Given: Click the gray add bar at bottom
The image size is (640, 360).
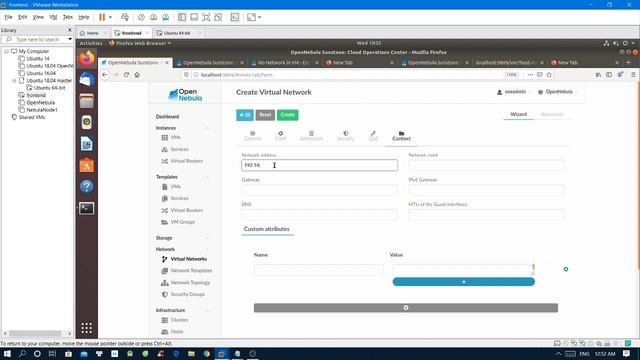Looking at the screenshot, I should [x=406, y=308].
